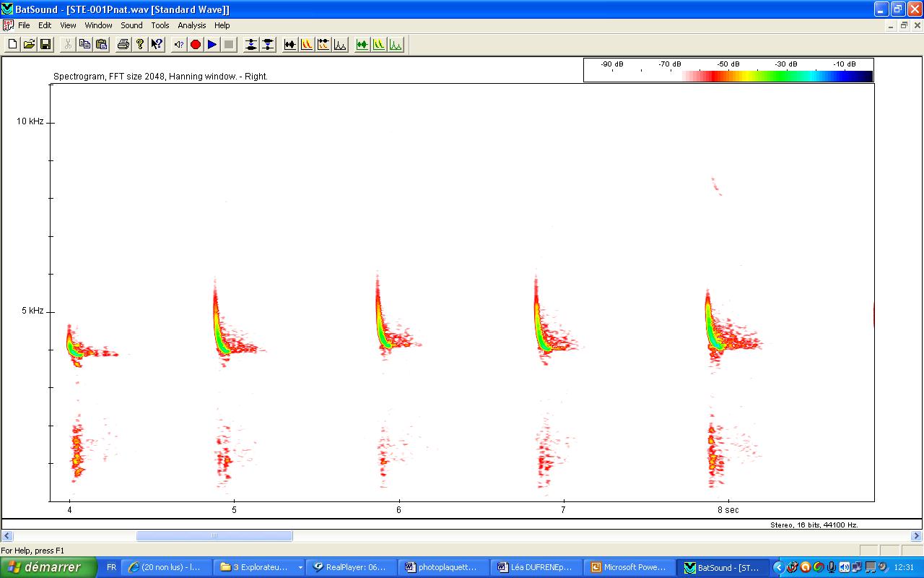Expand hidden tray icons with the arrow

pyautogui.click(x=779, y=567)
